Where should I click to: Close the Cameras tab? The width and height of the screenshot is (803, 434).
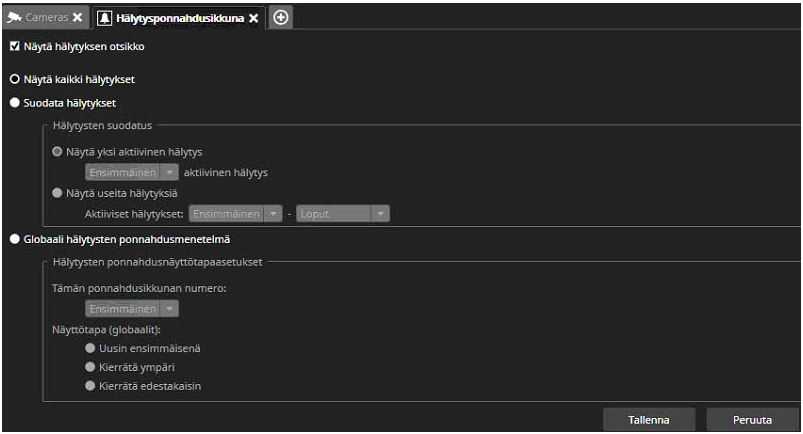point(78,18)
